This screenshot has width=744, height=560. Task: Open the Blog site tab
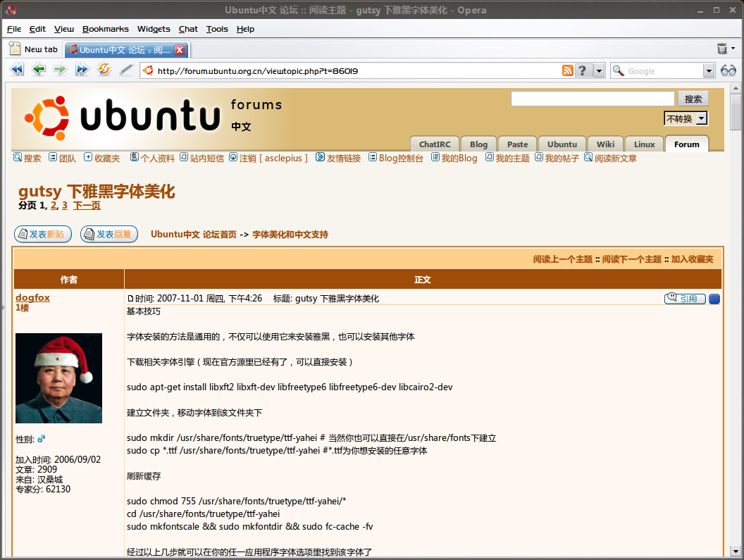[x=479, y=144]
